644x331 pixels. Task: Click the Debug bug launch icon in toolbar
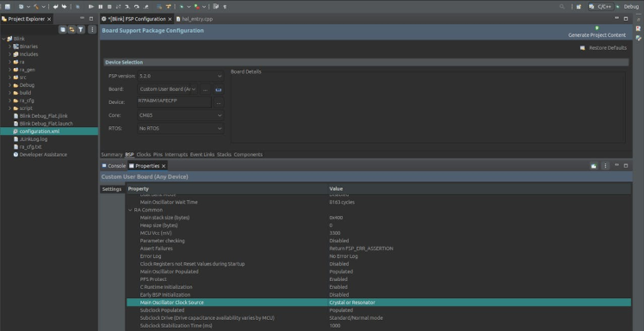[x=181, y=7]
